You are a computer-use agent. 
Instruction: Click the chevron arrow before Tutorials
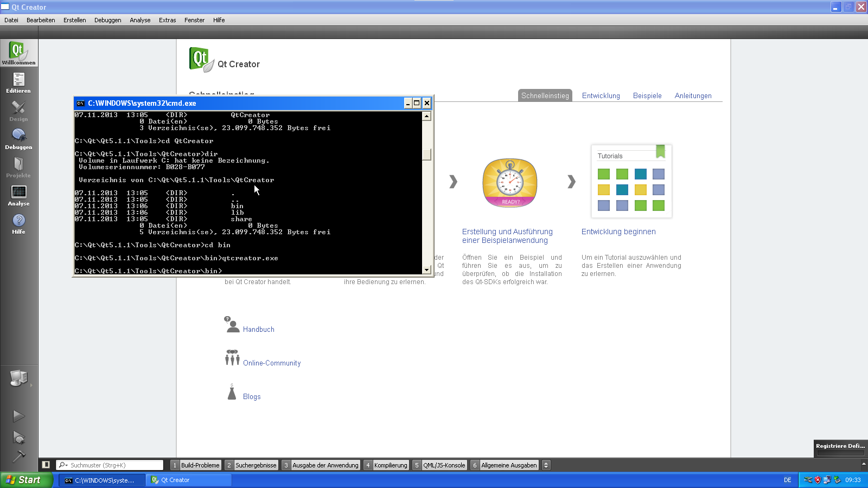571,182
